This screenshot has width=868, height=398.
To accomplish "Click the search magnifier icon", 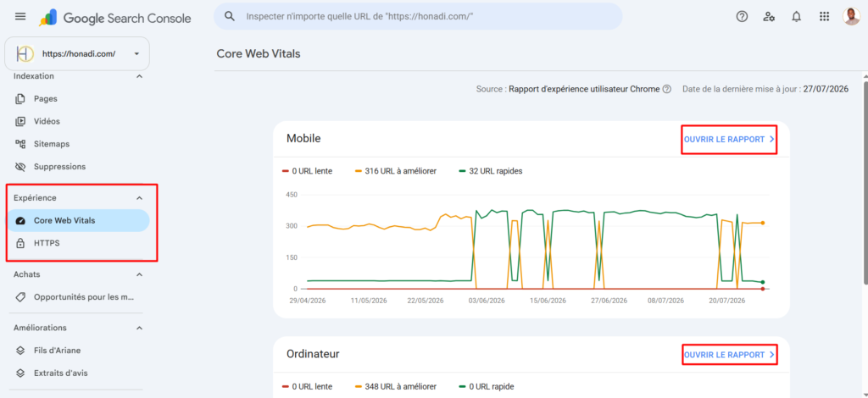I will (230, 16).
